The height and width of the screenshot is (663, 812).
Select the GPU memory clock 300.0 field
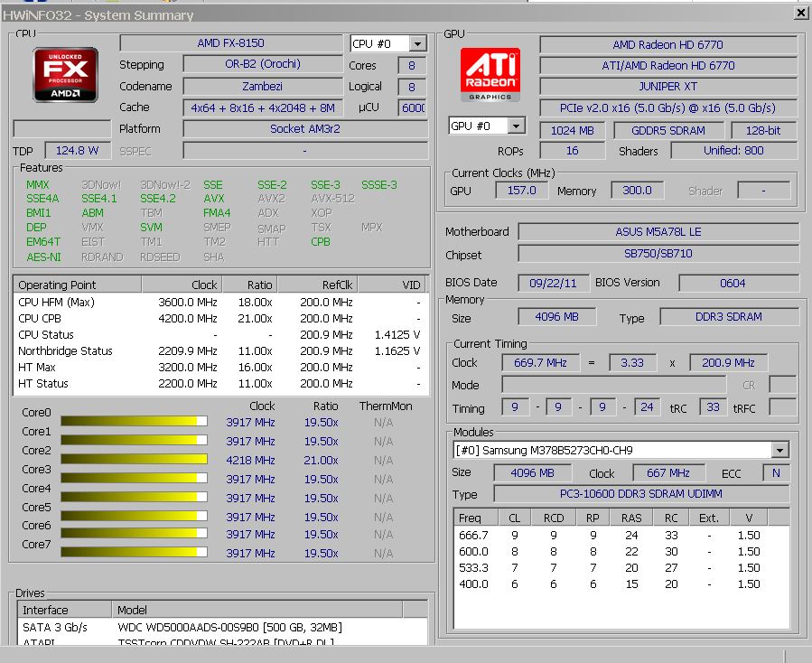637,190
